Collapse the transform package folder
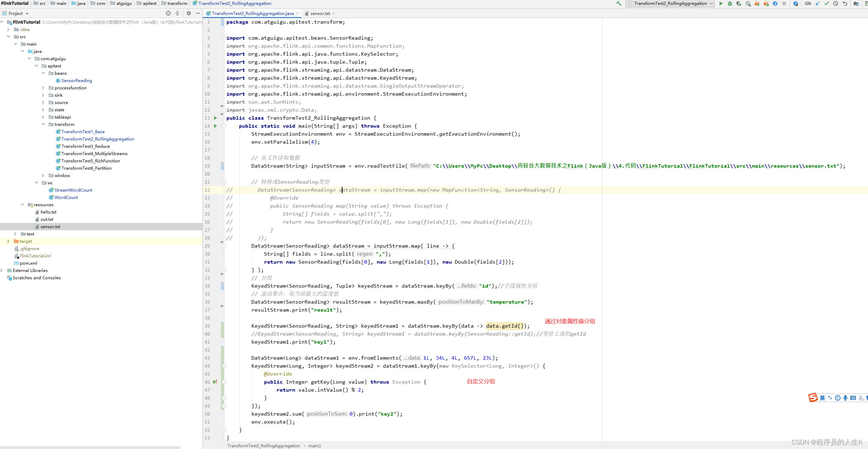The width and height of the screenshot is (868, 449). point(43,124)
